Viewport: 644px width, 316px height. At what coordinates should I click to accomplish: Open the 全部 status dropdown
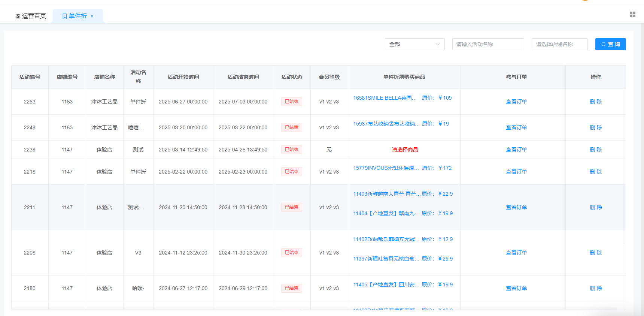[x=414, y=44]
